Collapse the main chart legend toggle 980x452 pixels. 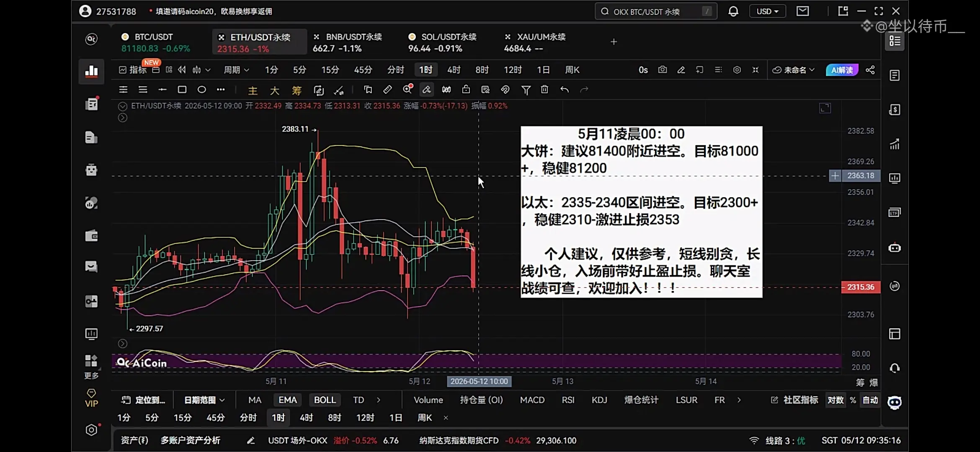pyautogui.click(x=122, y=106)
